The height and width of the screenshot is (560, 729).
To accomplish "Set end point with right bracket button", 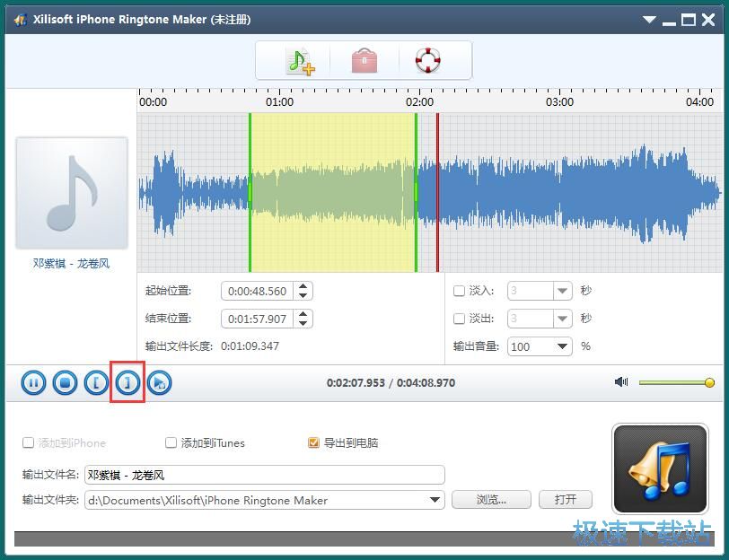I will tap(127, 383).
